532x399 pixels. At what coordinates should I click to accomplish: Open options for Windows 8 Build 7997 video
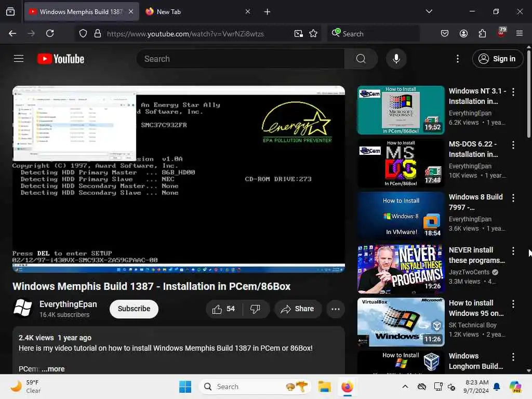point(513,198)
